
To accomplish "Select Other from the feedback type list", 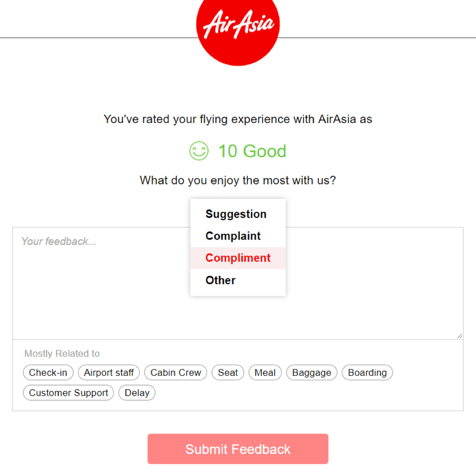I will (x=221, y=280).
